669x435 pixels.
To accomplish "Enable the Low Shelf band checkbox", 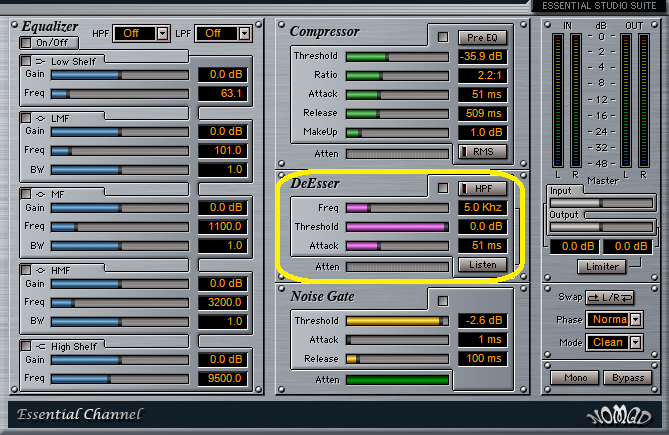I will click(x=26, y=61).
